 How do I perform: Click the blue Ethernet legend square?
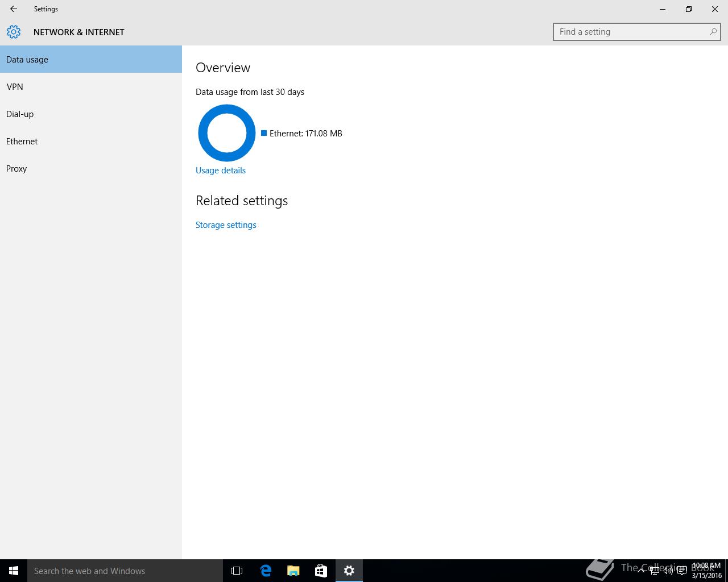pyautogui.click(x=264, y=133)
